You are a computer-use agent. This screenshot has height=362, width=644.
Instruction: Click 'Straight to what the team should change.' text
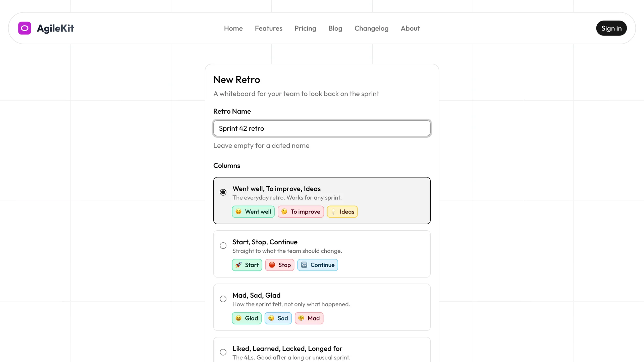pos(287,251)
